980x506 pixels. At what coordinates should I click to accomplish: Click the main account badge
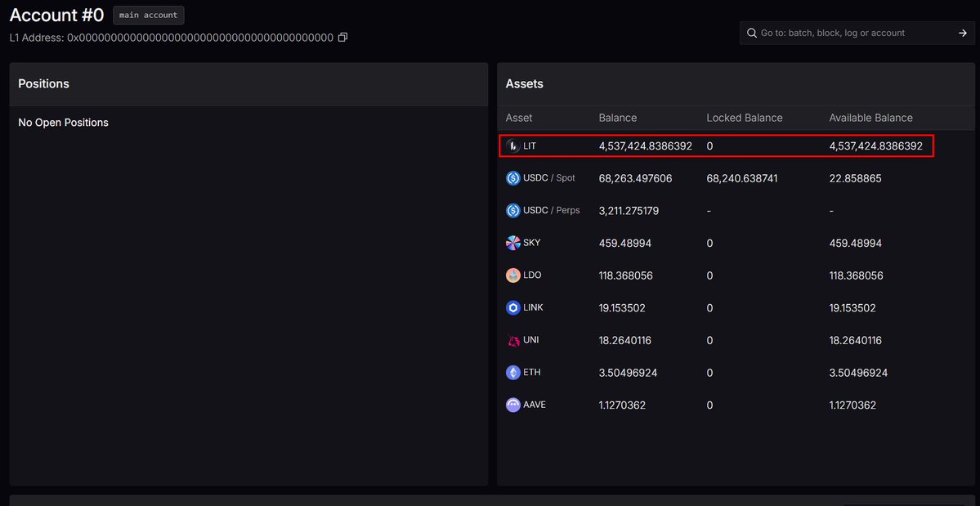[149, 16]
